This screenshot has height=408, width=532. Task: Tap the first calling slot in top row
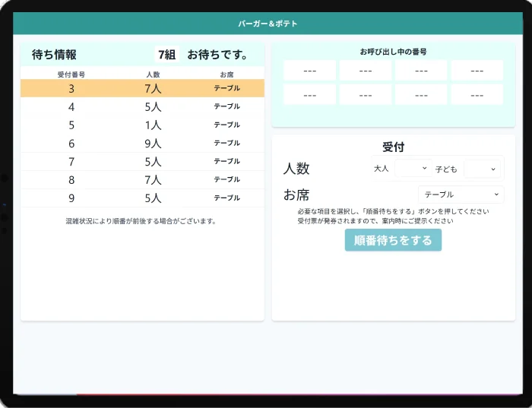[309, 71]
